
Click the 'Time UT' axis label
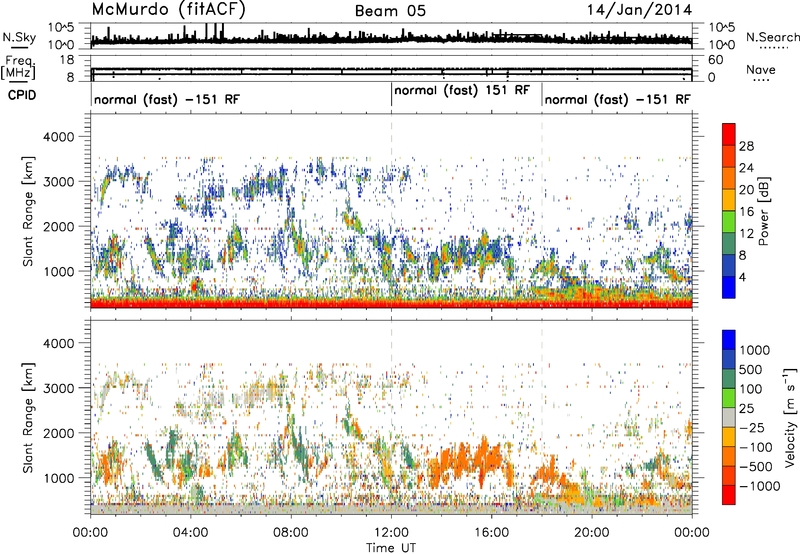[x=391, y=547]
